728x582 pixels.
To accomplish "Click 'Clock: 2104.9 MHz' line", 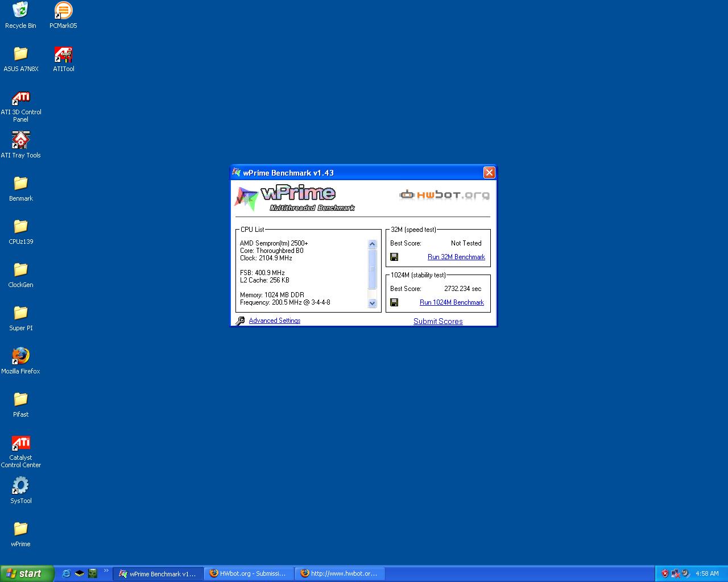I will 266,258.
